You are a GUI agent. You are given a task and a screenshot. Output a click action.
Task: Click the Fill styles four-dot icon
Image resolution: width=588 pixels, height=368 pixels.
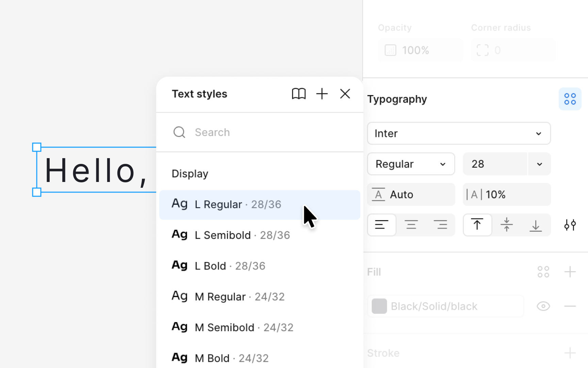543,272
